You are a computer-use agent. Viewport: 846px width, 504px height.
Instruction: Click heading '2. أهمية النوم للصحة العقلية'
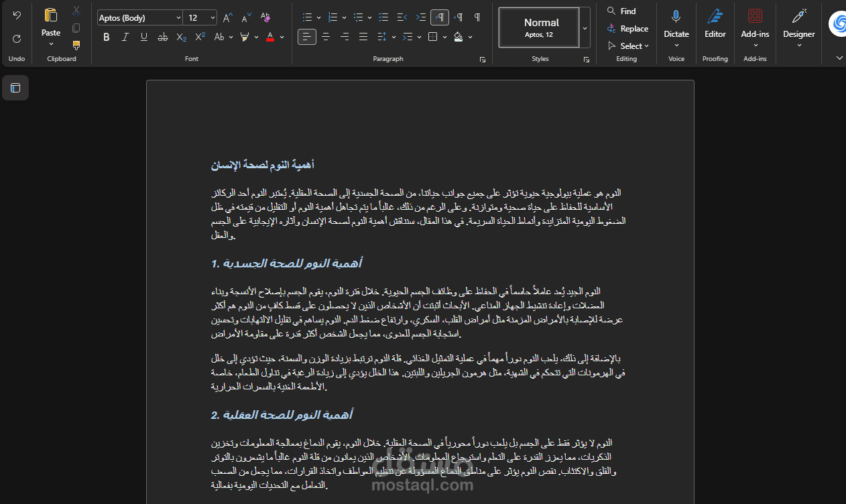click(x=282, y=415)
